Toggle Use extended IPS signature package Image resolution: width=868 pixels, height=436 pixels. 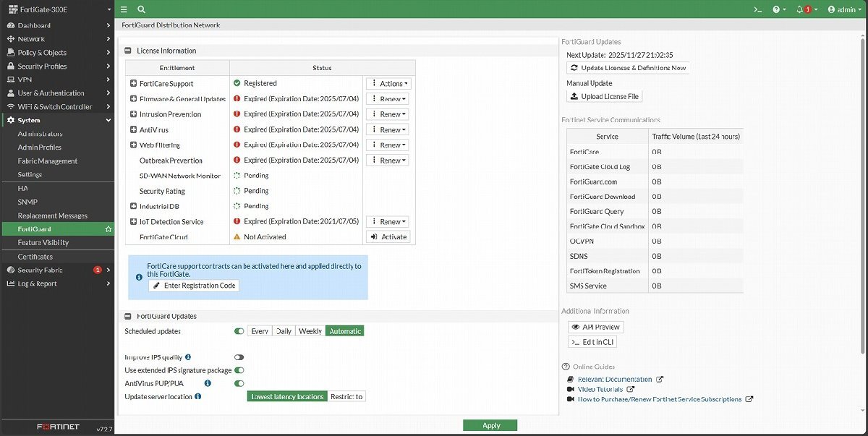(x=239, y=370)
